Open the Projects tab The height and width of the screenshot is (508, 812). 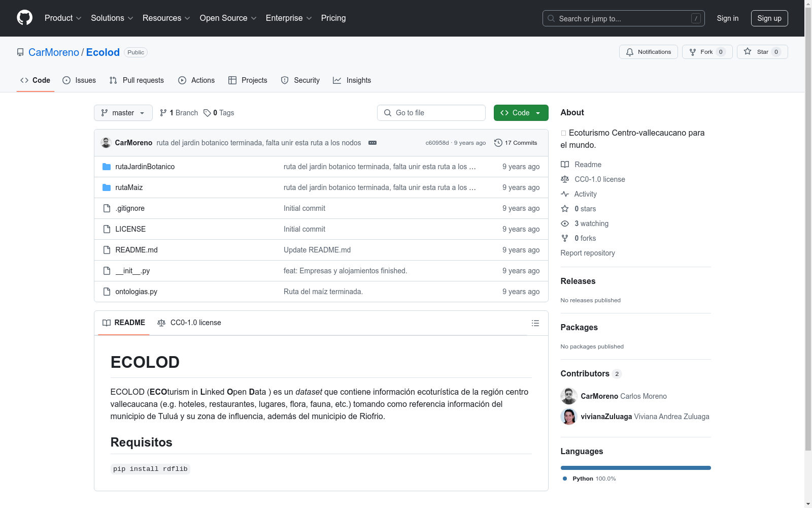coord(248,80)
